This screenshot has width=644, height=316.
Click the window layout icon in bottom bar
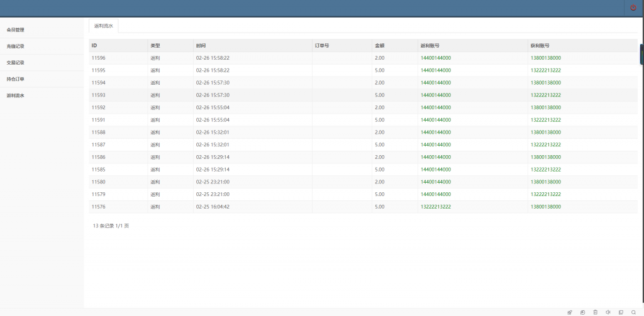tap(621, 312)
